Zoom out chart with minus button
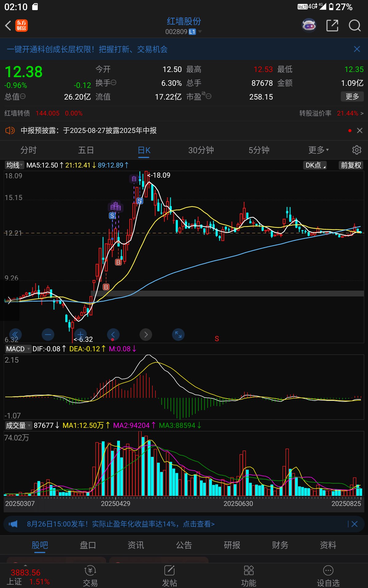368x588 pixels. pos(48,334)
